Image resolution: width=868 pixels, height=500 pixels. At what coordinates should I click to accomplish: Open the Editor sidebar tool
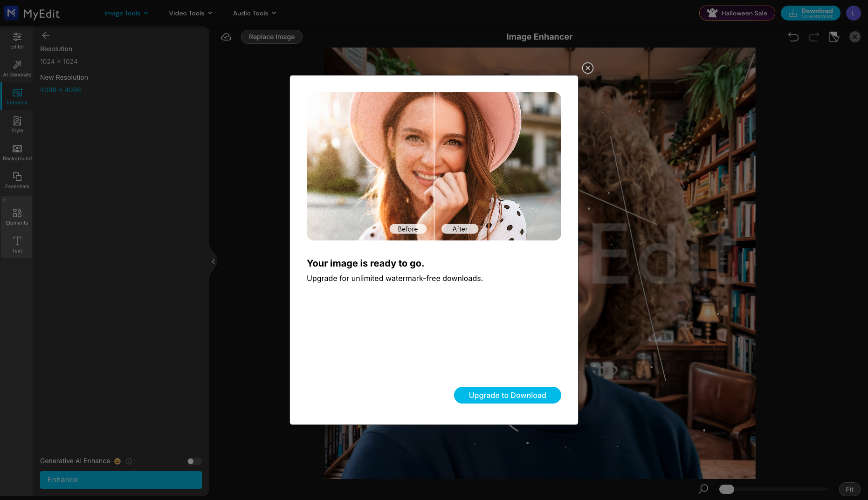coord(17,41)
